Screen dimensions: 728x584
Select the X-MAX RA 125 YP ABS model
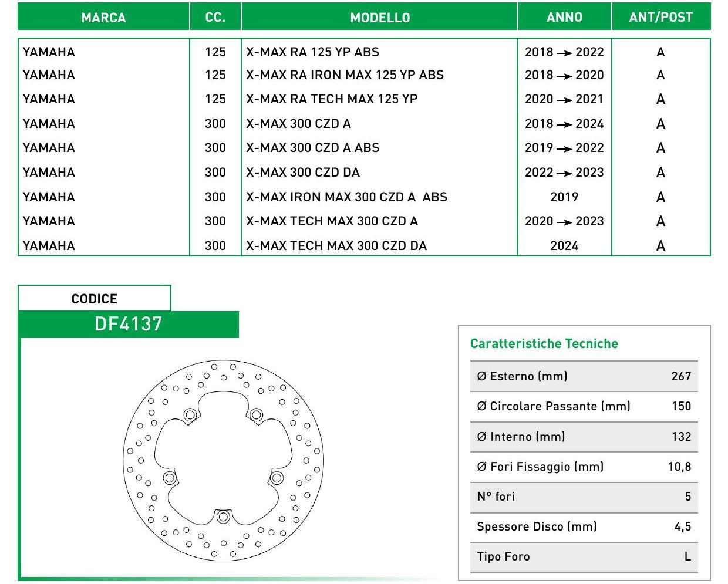(x=312, y=52)
